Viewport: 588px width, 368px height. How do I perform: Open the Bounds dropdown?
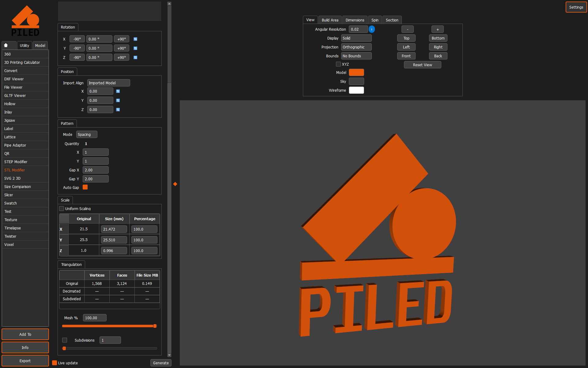(356, 56)
